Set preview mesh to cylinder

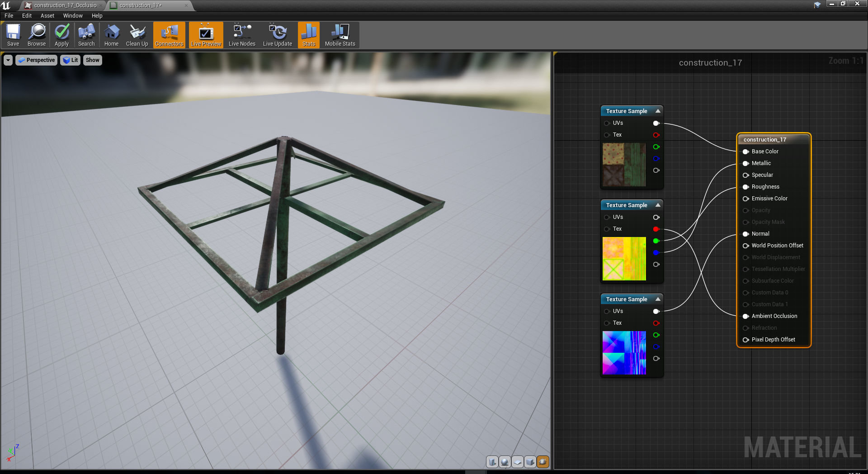coord(492,462)
